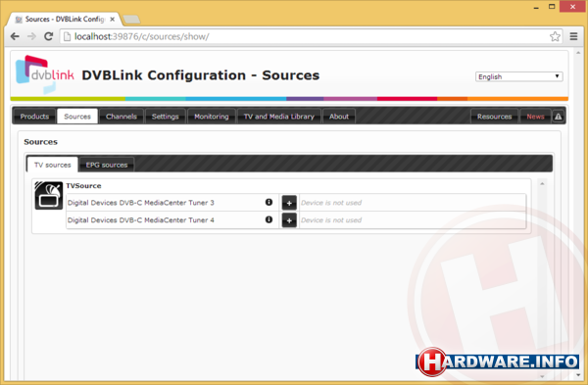Click Tuner 3 'Device is not used' text
Image resolution: width=588 pixels, height=385 pixels.
pyautogui.click(x=331, y=203)
